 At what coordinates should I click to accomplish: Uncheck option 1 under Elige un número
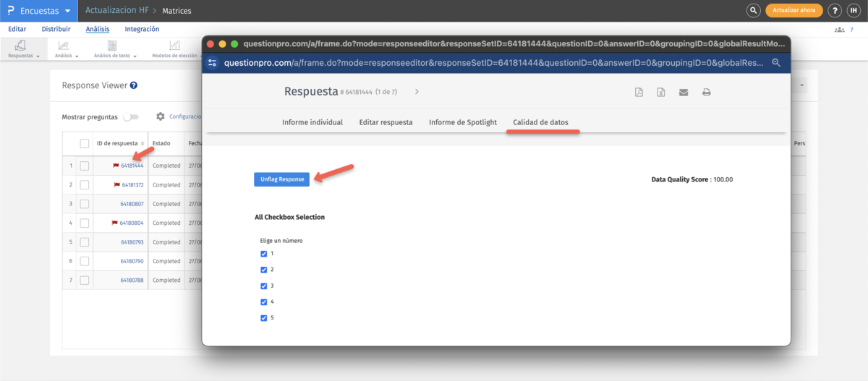[263, 254]
